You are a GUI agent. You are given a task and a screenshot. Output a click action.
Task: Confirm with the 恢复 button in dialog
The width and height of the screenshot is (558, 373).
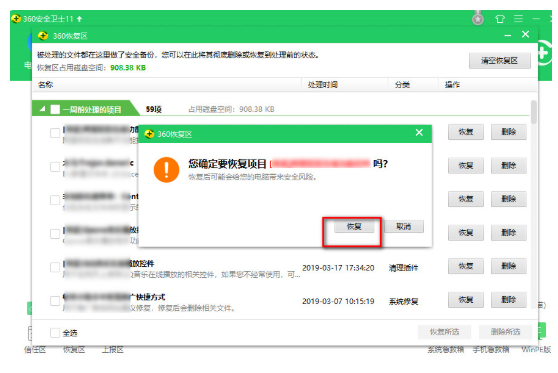(354, 226)
